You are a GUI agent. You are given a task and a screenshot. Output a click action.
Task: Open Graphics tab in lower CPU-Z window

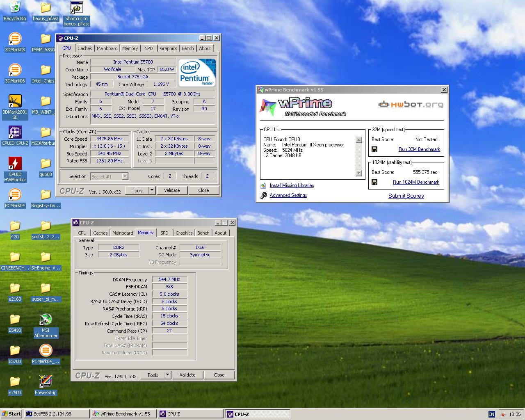tap(184, 233)
